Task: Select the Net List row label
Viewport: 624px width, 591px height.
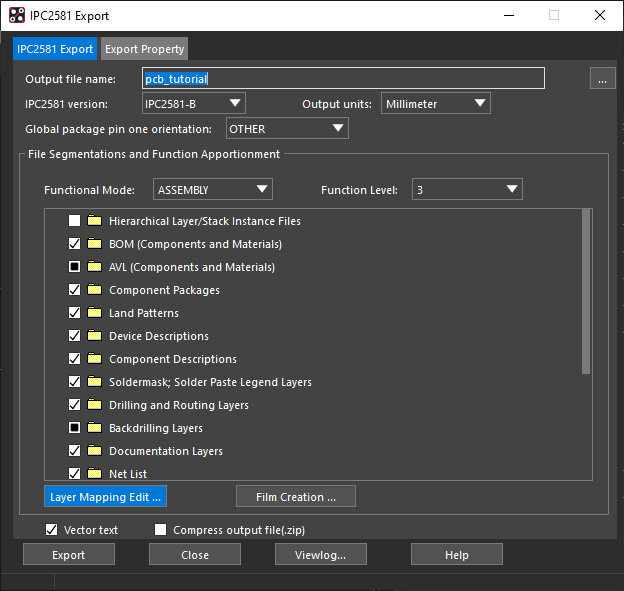Action: tap(128, 474)
